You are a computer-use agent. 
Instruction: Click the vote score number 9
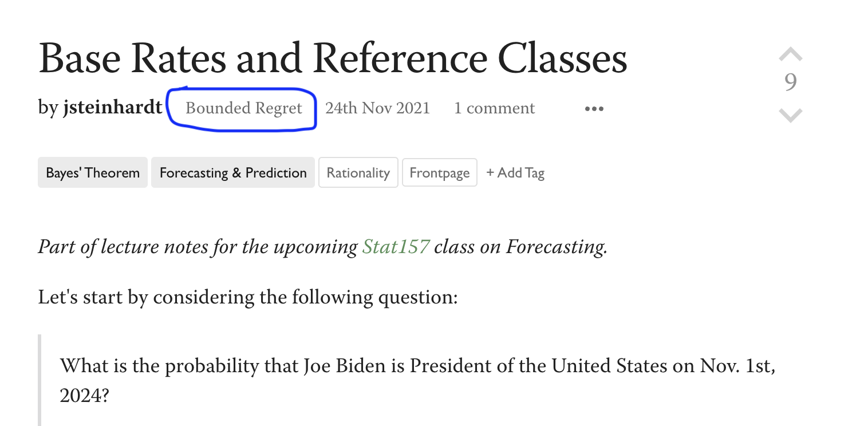click(791, 82)
